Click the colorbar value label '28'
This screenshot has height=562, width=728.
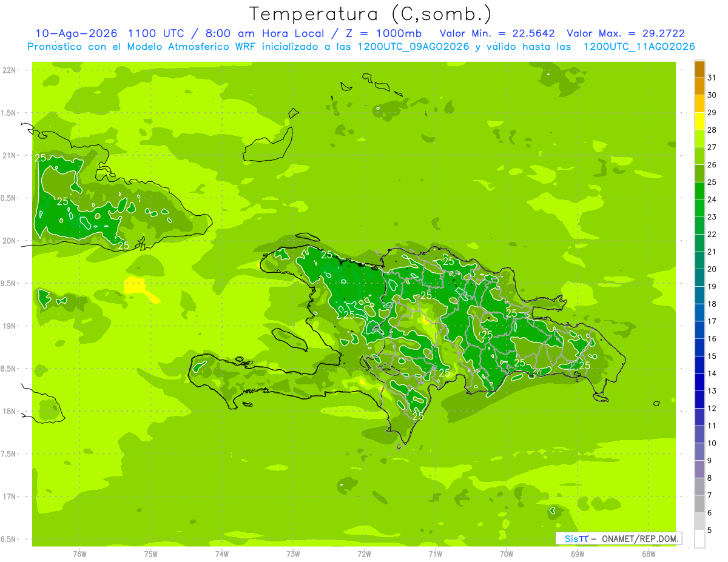712,130
